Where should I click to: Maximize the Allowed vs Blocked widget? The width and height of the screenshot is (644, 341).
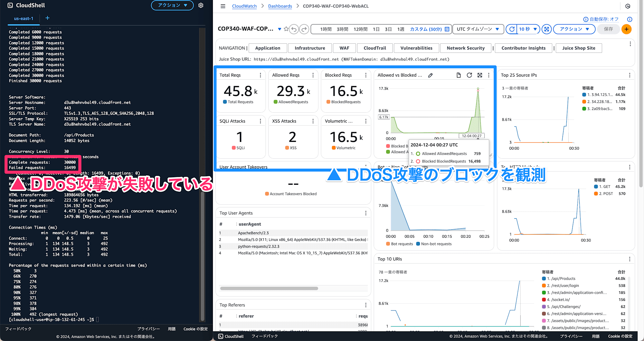480,75
